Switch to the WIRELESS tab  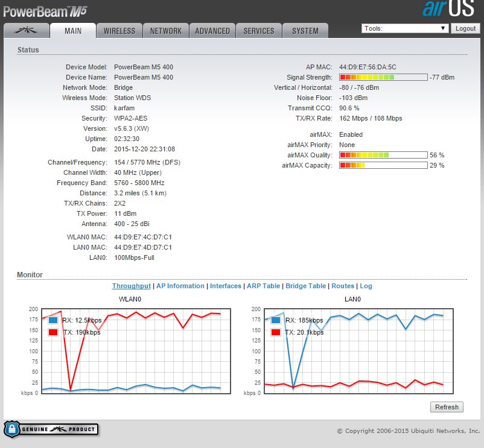tap(119, 31)
